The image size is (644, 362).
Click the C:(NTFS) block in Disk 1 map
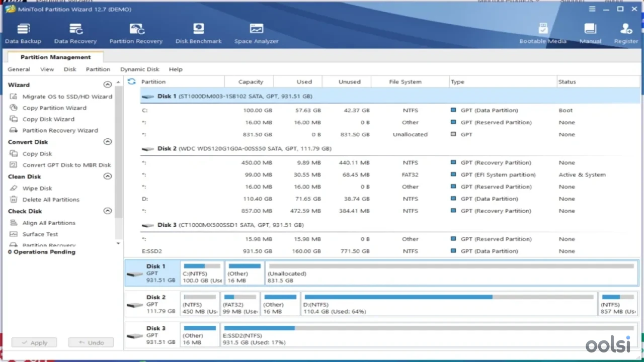coord(202,273)
